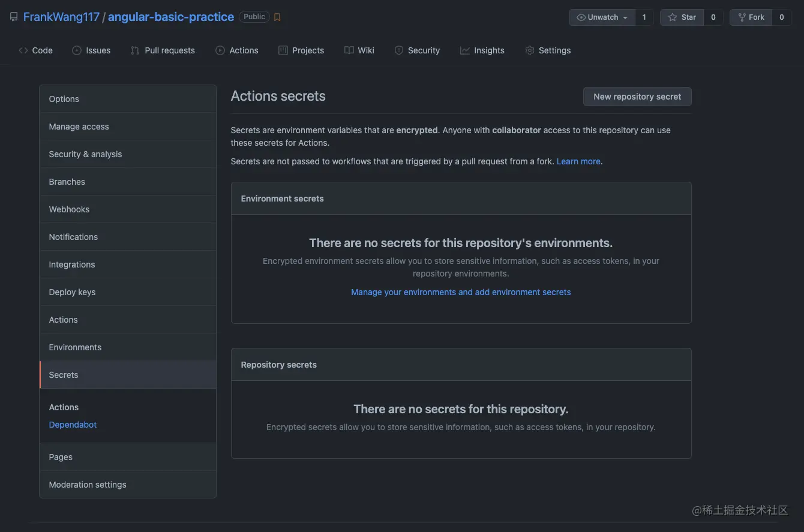The image size is (804, 532).
Task: Go to Webhooks in the settings sidebar
Action: (x=69, y=209)
